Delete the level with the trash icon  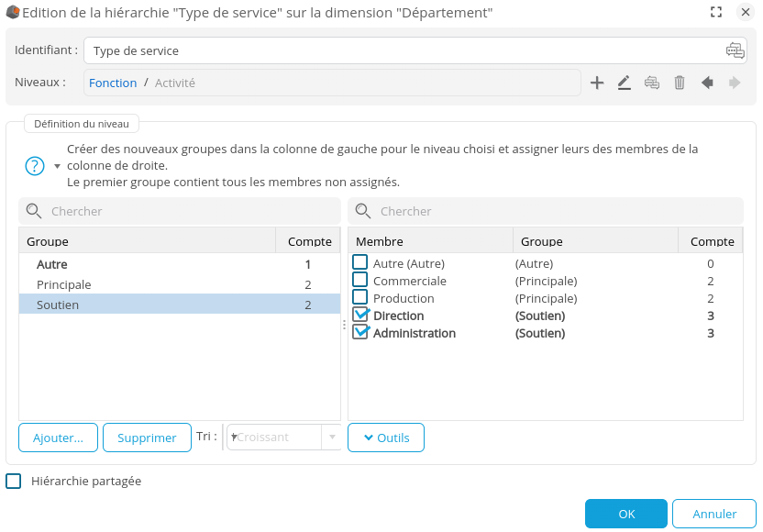[680, 83]
